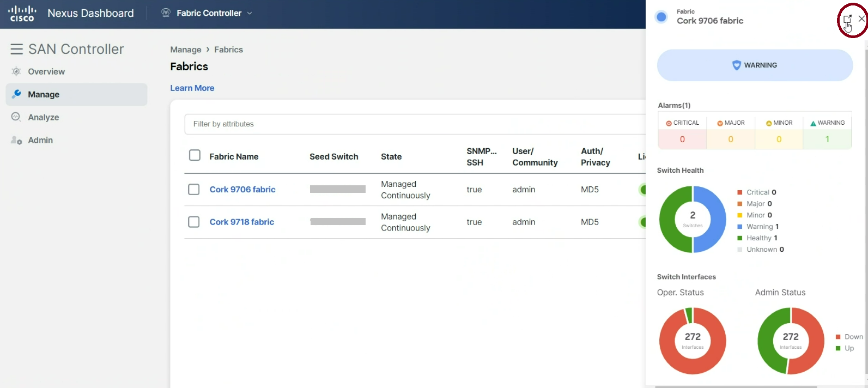This screenshot has width=868, height=388.
Task: Click the Fabric Controller globe icon
Action: pyautogui.click(x=166, y=13)
